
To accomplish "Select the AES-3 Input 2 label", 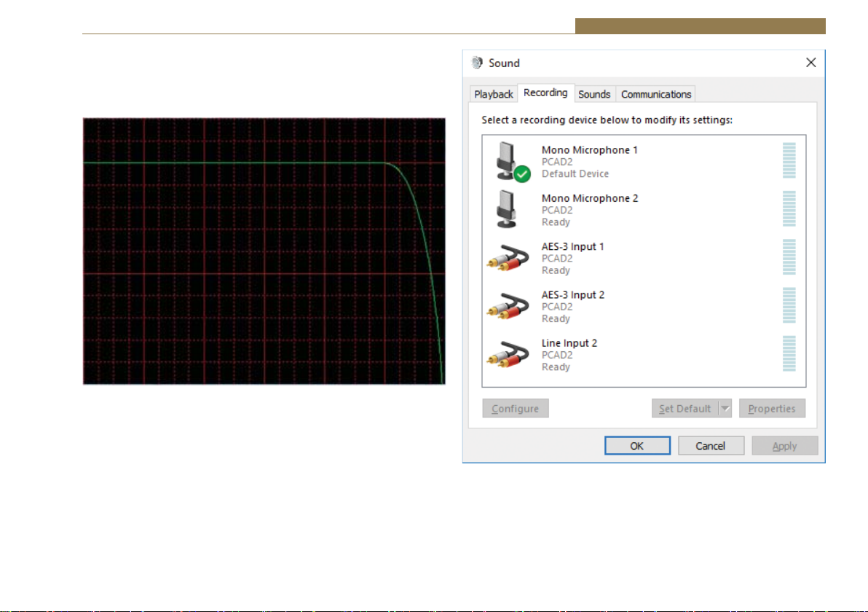I will [x=573, y=294].
